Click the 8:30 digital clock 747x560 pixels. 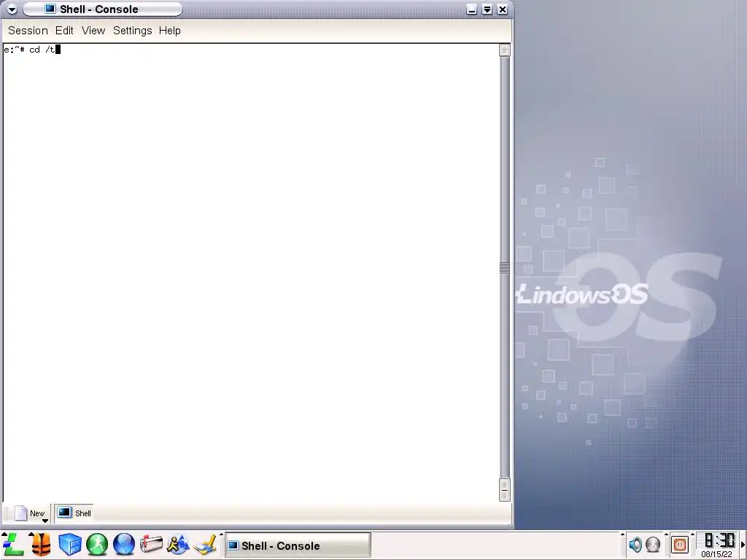(x=719, y=540)
